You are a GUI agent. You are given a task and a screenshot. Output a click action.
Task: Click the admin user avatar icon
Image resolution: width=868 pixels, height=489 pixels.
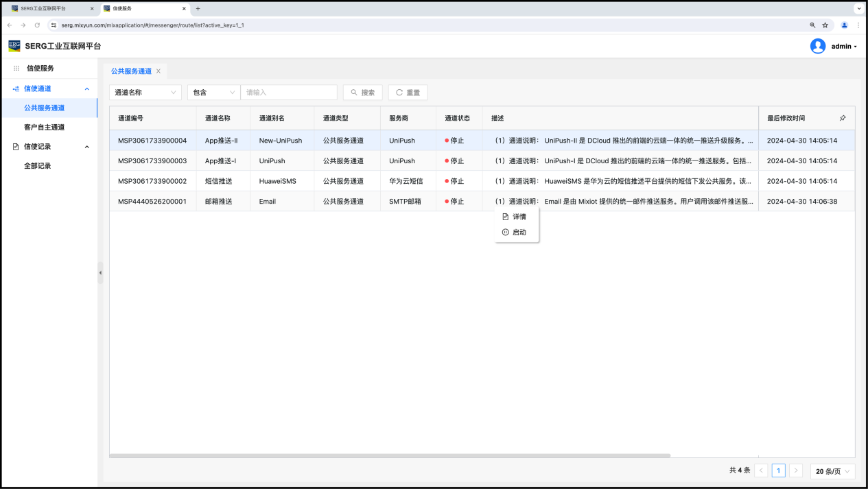[x=817, y=46]
